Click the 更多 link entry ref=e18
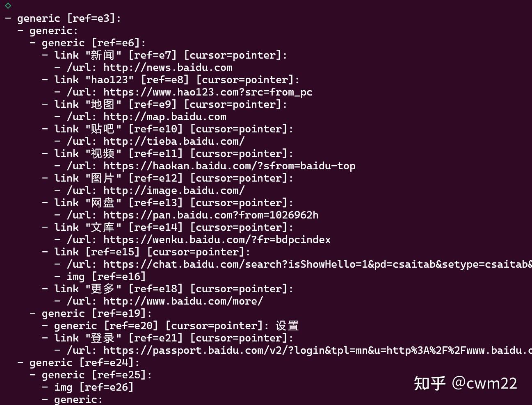Viewport: 532px width, 405px height. (x=168, y=289)
